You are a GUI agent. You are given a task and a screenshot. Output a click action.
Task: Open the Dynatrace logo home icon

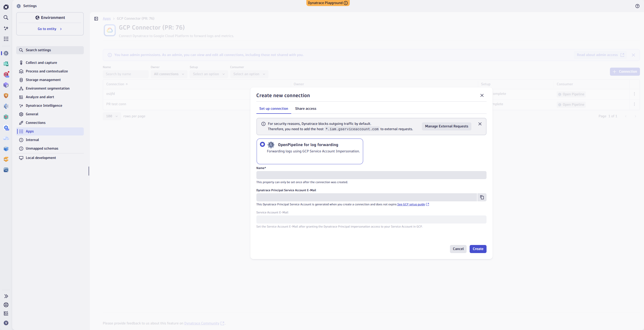[x=6, y=7]
